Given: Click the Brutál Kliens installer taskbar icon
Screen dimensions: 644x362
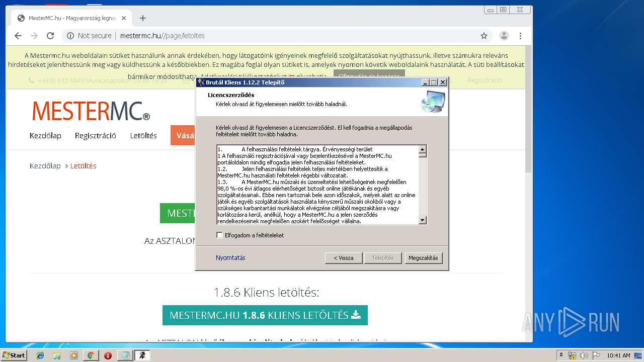Looking at the screenshot, I should [x=142, y=355].
